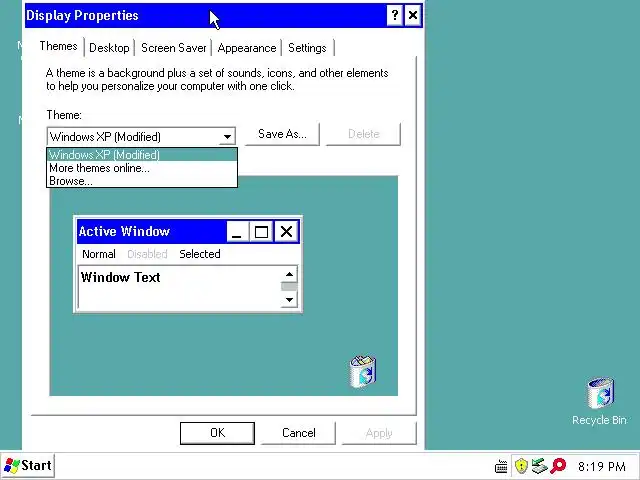Click Selected in the preview menu
Screen dimensions: 640x480
click(x=200, y=254)
